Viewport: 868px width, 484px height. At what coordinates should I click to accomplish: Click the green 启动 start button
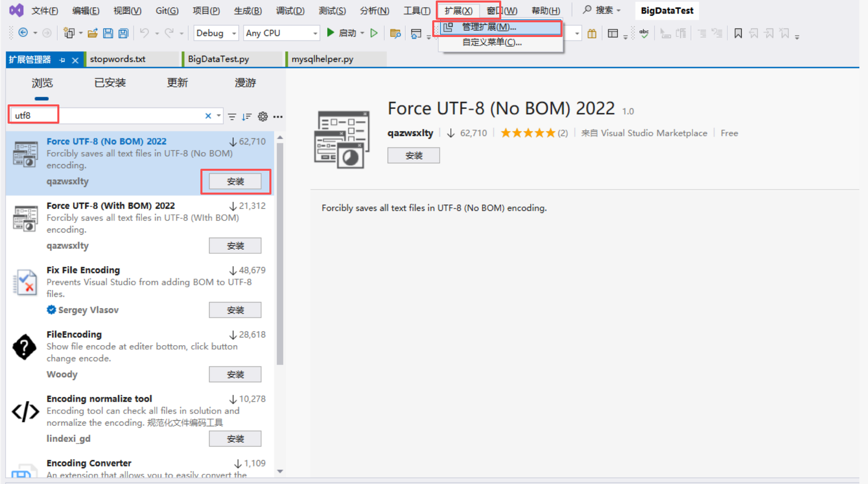tap(341, 33)
